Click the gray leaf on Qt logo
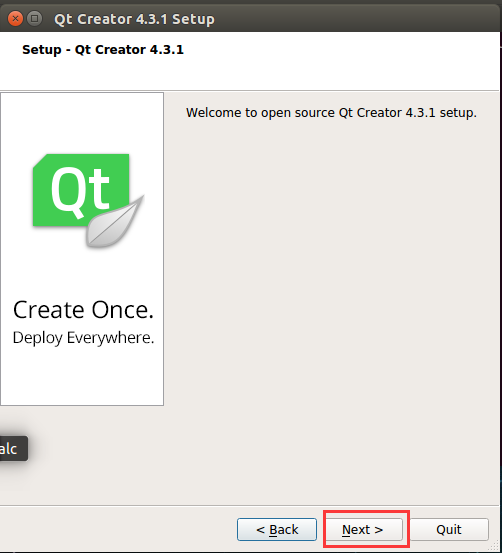This screenshot has width=502, height=553. pyautogui.click(x=115, y=222)
